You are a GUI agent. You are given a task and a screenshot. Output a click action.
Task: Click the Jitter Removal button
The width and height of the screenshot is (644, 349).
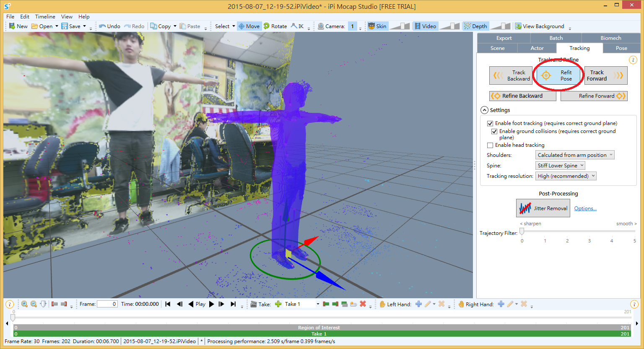pyautogui.click(x=543, y=208)
